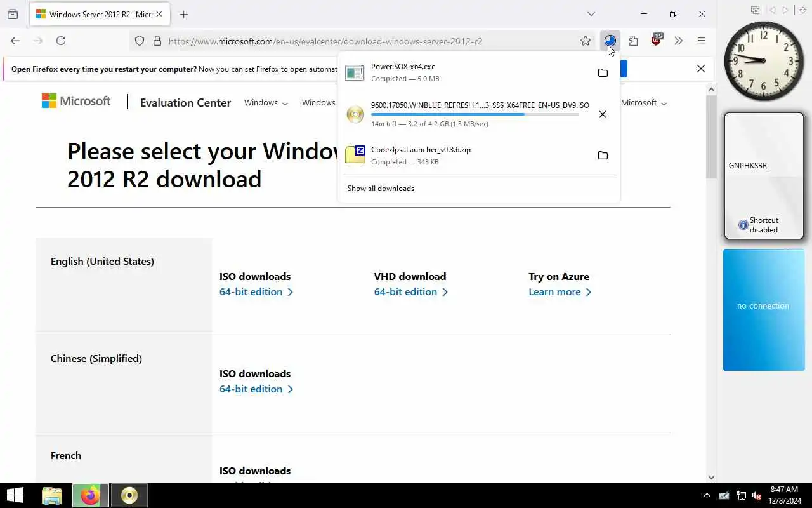Click the Microsoft logo
Image resolution: width=812 pixels, height=508 pixels.
[x=76, y=101]
